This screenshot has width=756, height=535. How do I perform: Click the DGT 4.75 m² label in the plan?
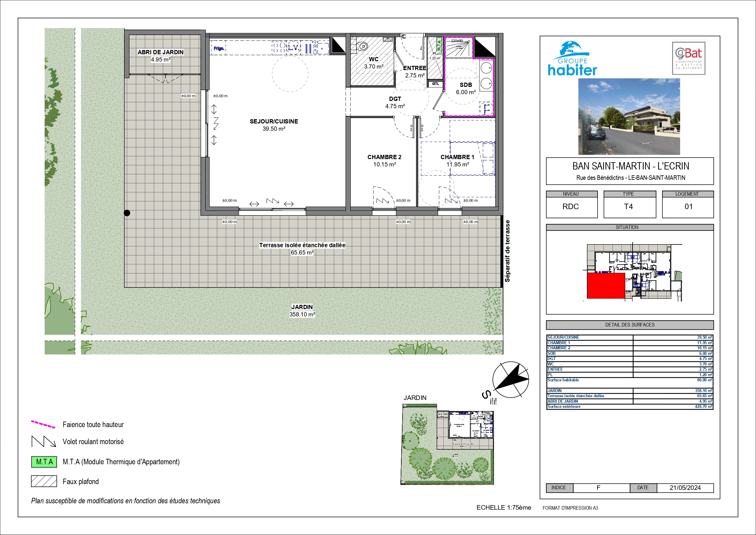(x=395, y=102)
